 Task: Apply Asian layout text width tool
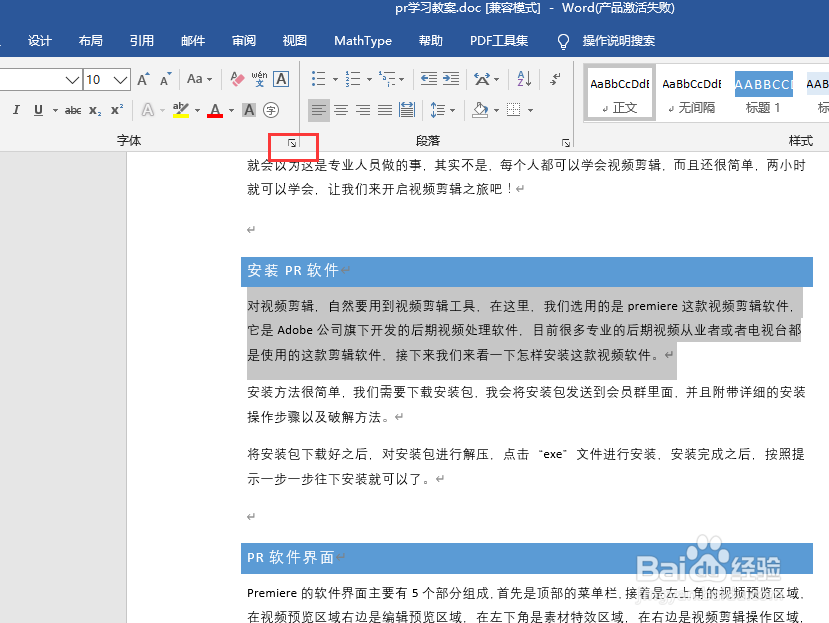point(482,79)
